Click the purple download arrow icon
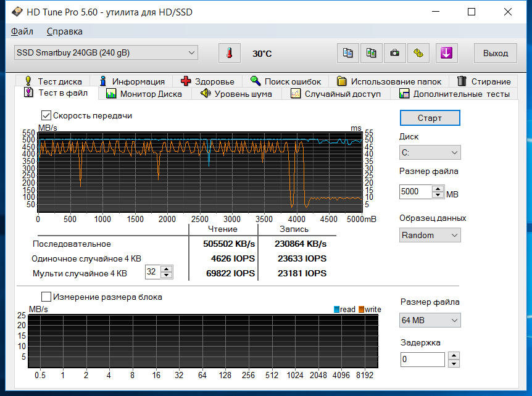 [x=446, y=53]
